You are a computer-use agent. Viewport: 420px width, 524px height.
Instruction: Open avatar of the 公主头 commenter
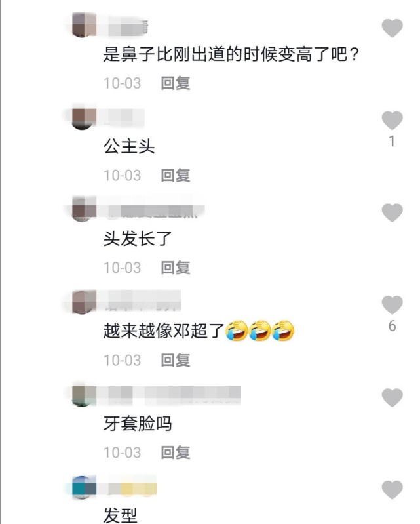(84, 117)
